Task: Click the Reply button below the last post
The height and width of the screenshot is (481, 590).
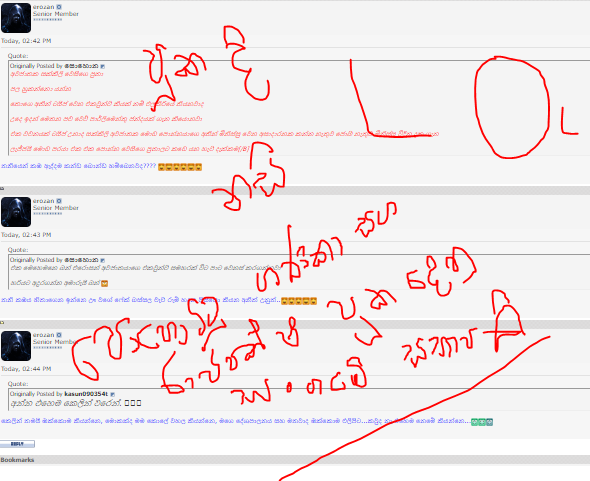Action: (x=17, y=444)
